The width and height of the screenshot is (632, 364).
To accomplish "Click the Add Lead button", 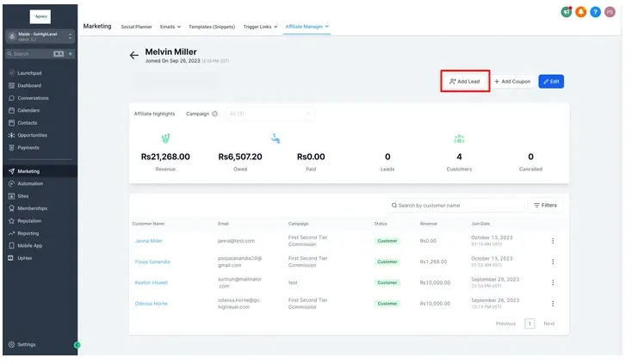I will [465, 82].
